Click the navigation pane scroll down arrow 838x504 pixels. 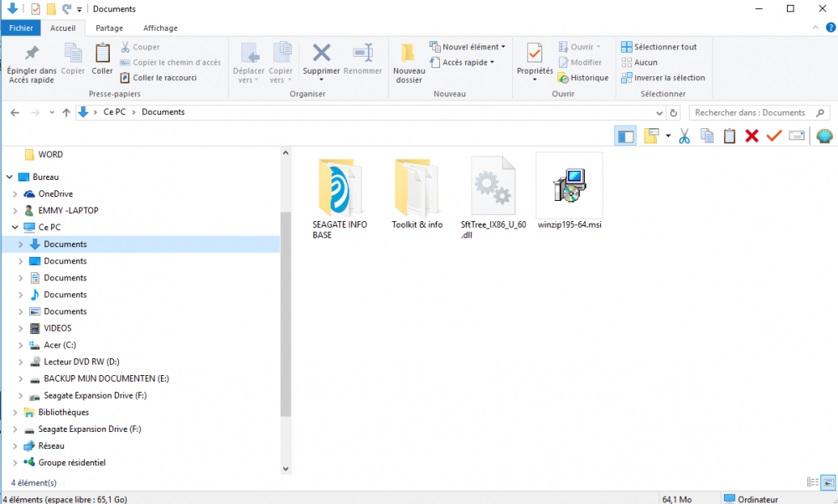point(286,469)
